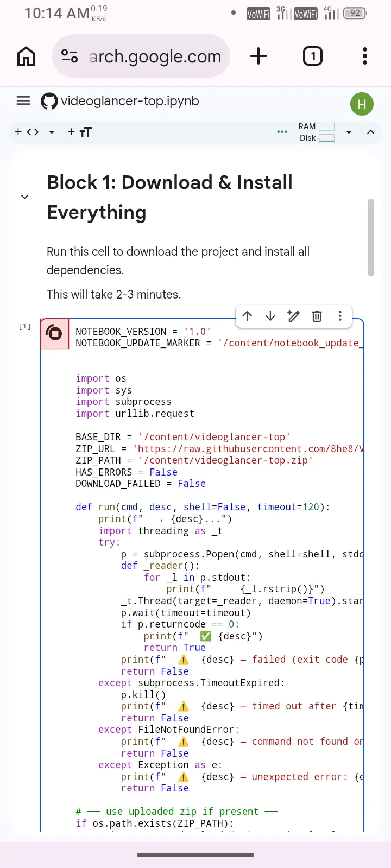Open the runtime connection options dropdown
Image resolution: width=391 pixels, height=868 pixels.
[x=349, y=132]
